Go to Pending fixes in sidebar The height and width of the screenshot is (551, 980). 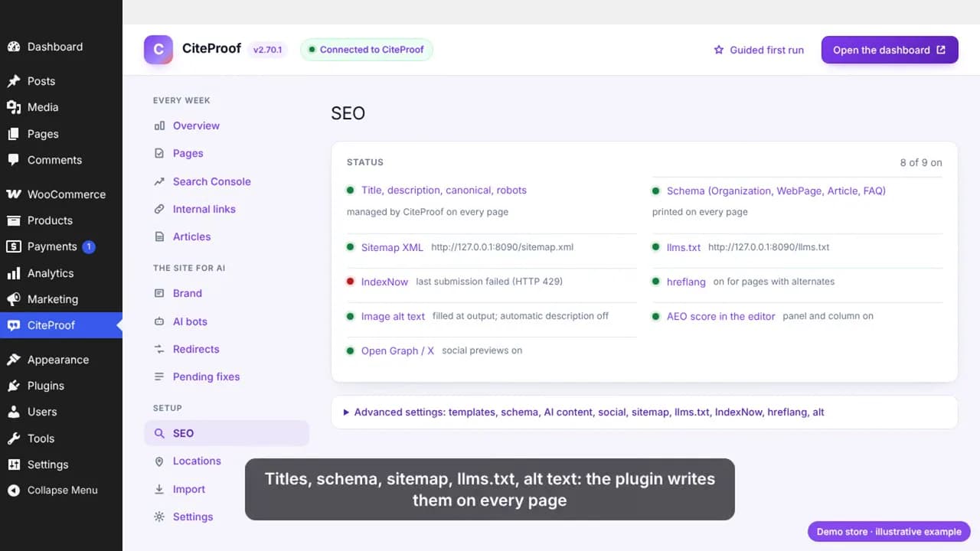coord(206,377)
